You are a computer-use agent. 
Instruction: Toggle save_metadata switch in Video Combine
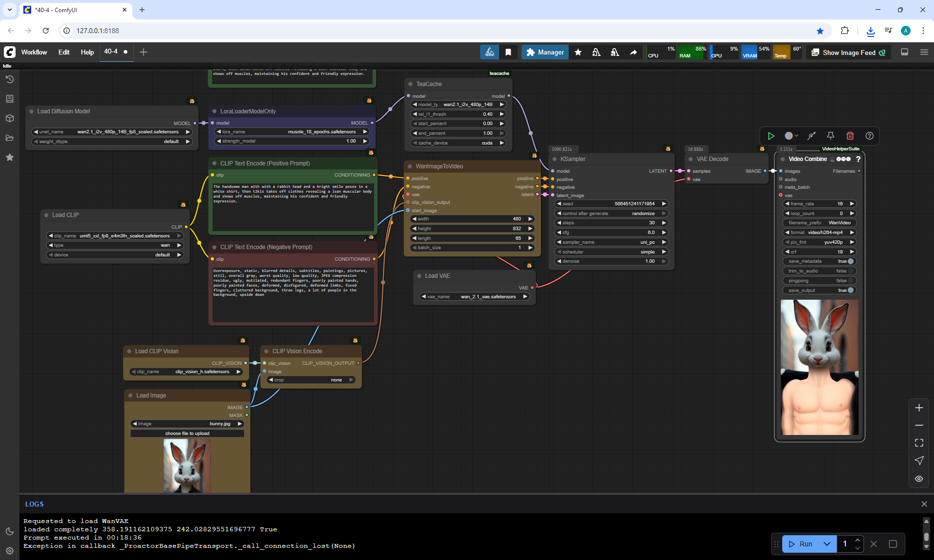(850, 261)
